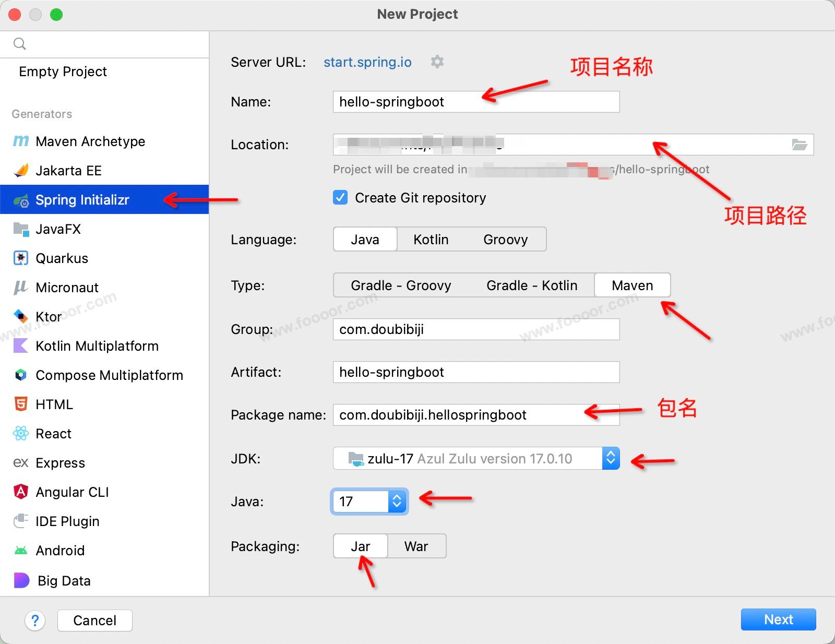Expand the Java version dropdown
This screenshot has height=644, width=835.
click(397, 502)
